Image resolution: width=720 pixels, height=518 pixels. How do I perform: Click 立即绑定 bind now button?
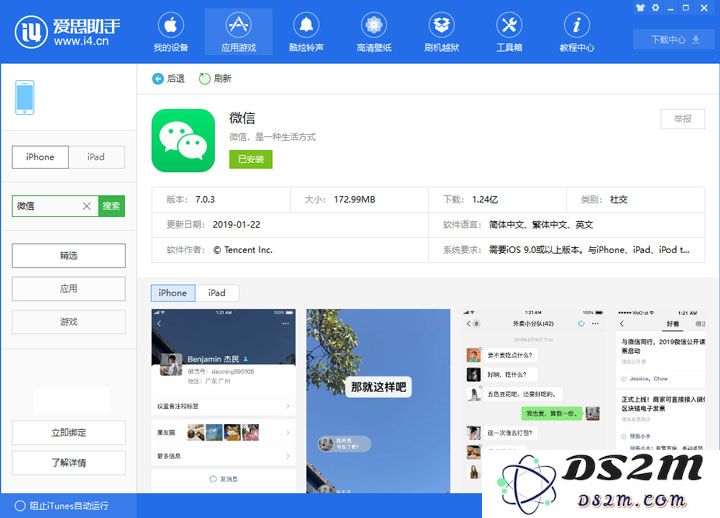click(x=68, y=433)
